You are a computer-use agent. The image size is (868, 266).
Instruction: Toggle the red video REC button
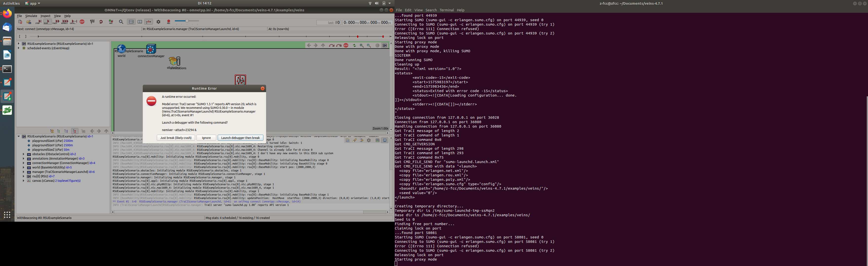click(x=168, y=22)
